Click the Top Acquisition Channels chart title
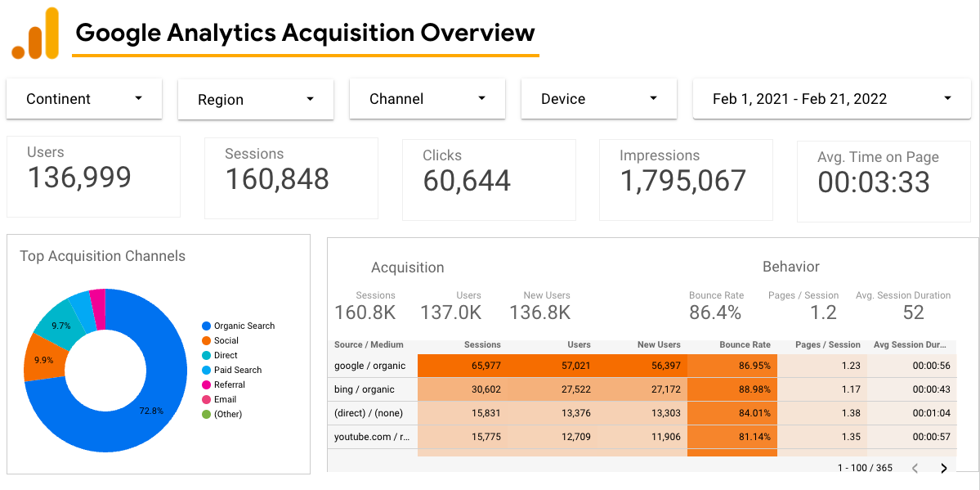 pos(102,256)
